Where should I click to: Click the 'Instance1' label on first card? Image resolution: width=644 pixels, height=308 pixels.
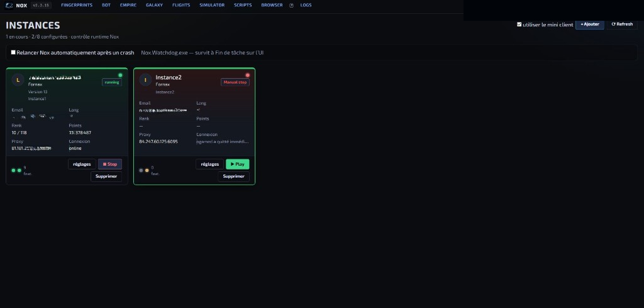coord(37,99)
